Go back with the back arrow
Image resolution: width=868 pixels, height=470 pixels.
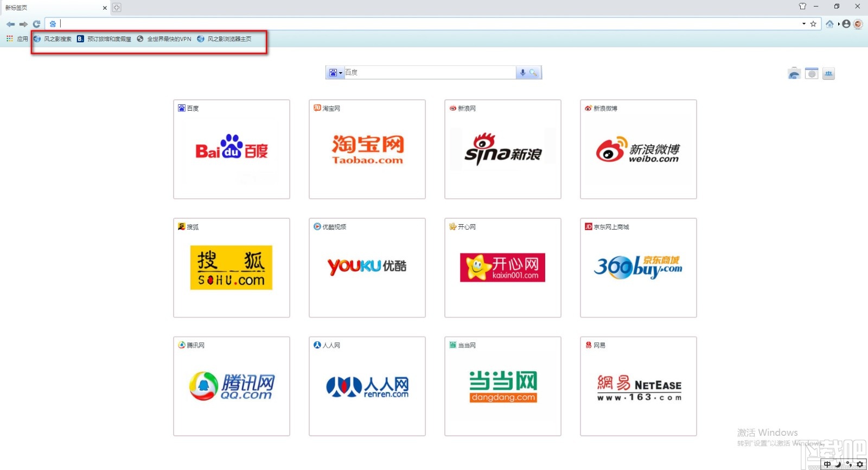(x=11, y=24)
